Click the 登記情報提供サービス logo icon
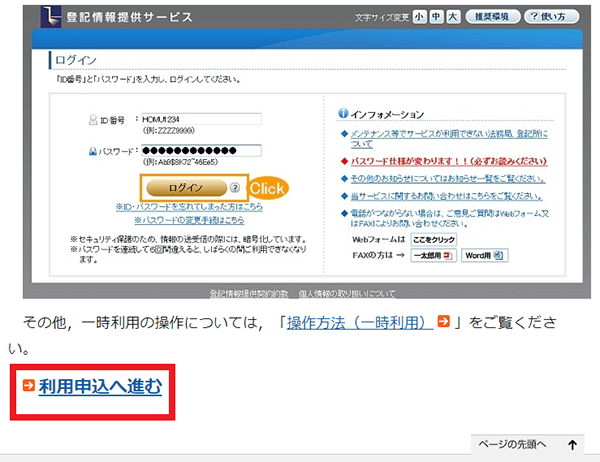This screenshot has height=462, width=600. click(x=51, y=16)
